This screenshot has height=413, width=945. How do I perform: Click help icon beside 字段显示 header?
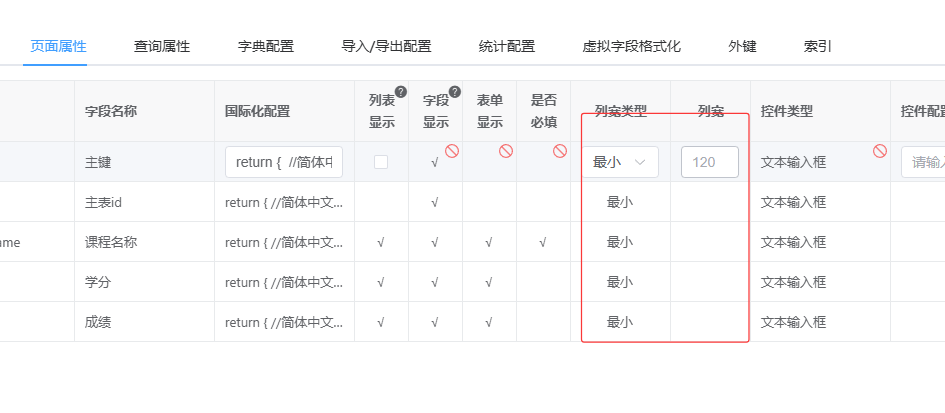click(455, 92)
